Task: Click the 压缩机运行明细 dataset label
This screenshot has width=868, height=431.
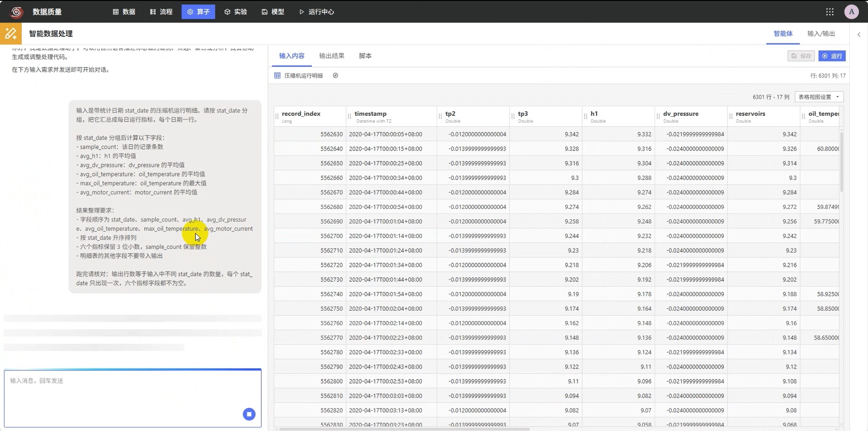Action: [x=303, y=76]
